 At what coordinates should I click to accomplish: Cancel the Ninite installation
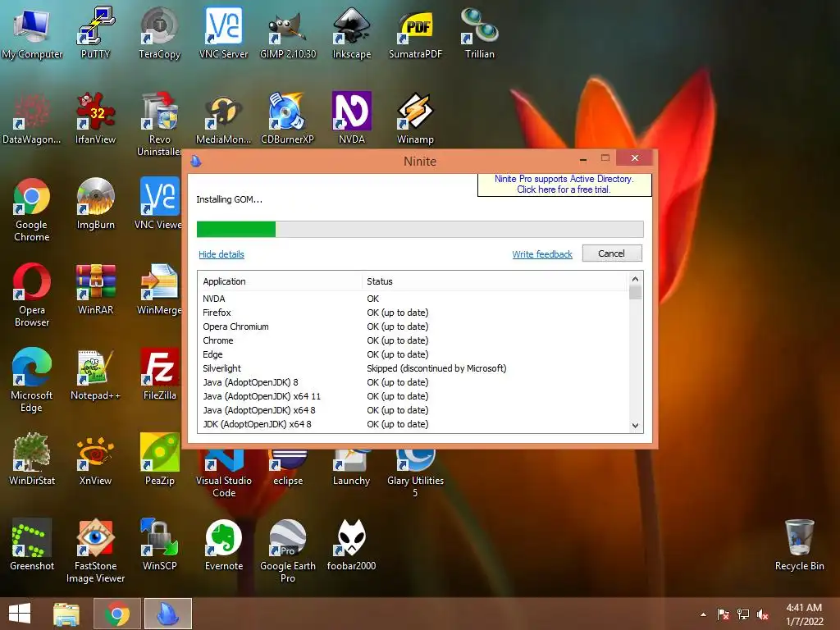(x=612, y=253)
